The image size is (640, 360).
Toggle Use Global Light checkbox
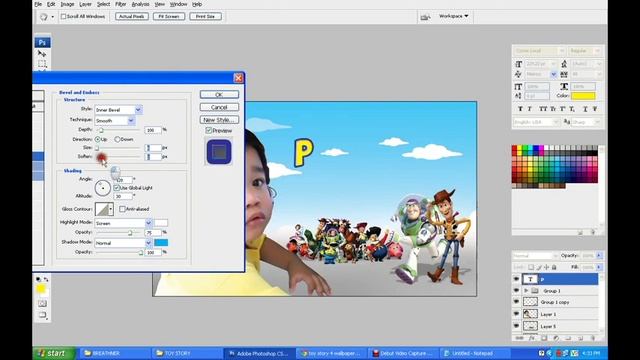click(117, 188)
